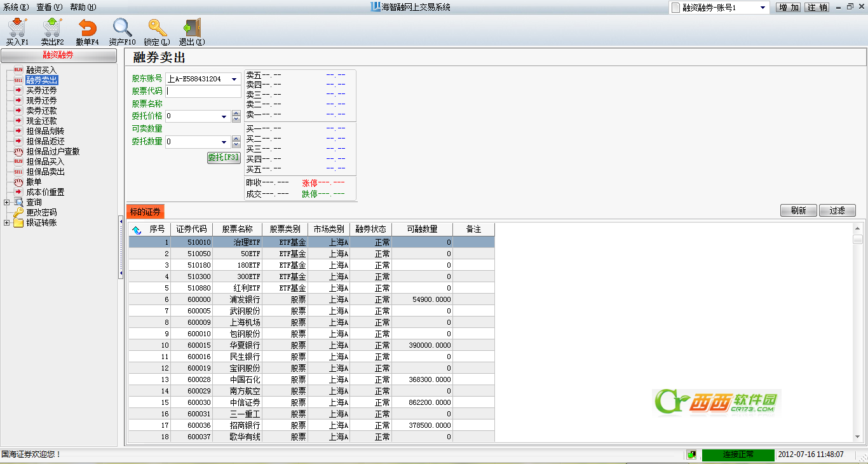
Task: Open the 委托数量 dropdown arrow
Action: (x=224, y=142)
